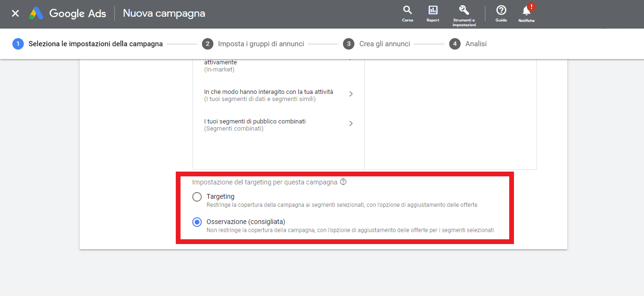Open Strumenti e impostazioni wrench icon
Image resolution: width=644 pixels, height=296 pixels.
(x=463, y=10)
